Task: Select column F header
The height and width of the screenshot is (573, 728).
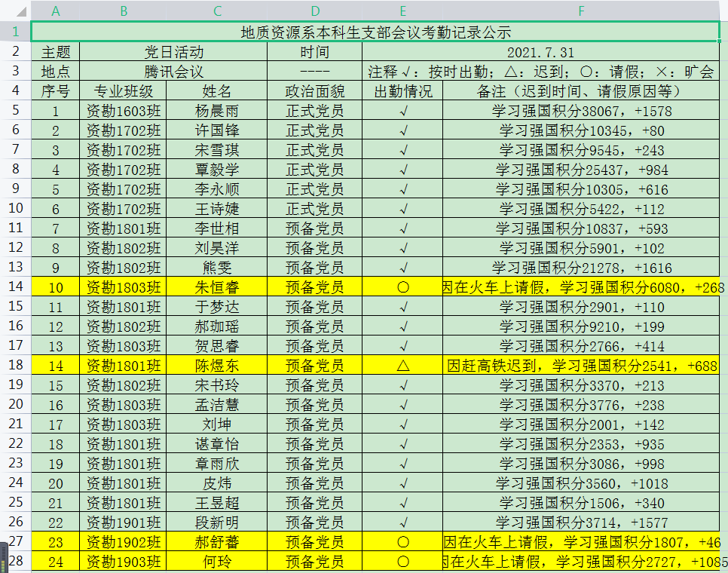Action: click(x=580, y=11)
